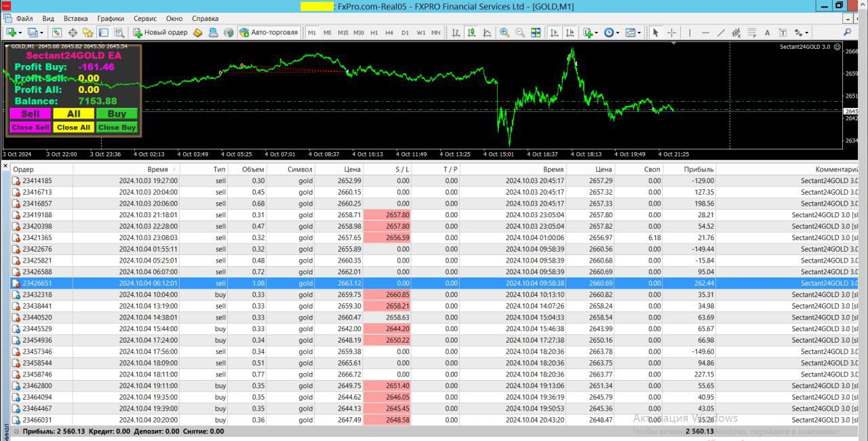Click the New chart toolbar icon

click(11, 33)
